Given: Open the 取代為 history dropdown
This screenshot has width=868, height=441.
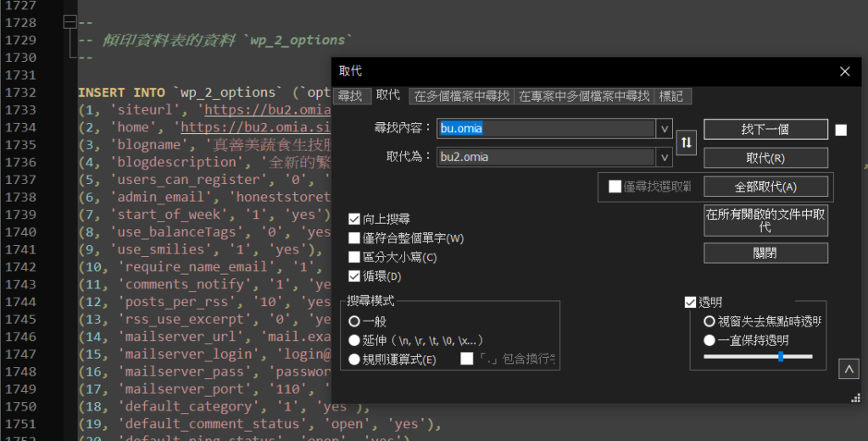Looking at the screenshot, I should [665, 157].
